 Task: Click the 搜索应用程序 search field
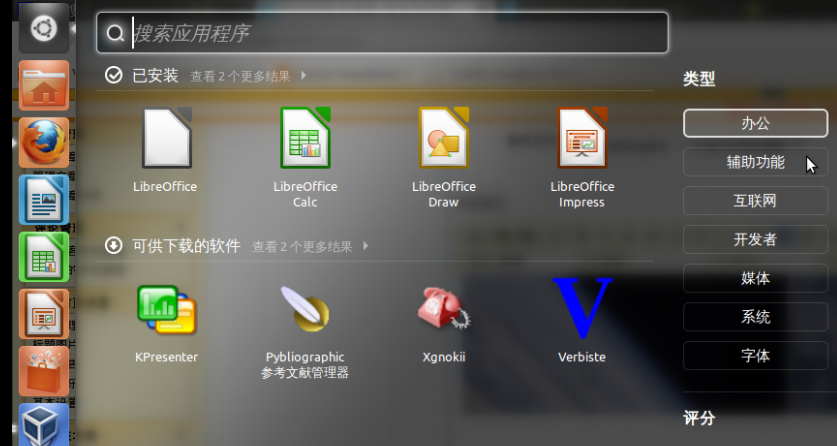point(382,33)
